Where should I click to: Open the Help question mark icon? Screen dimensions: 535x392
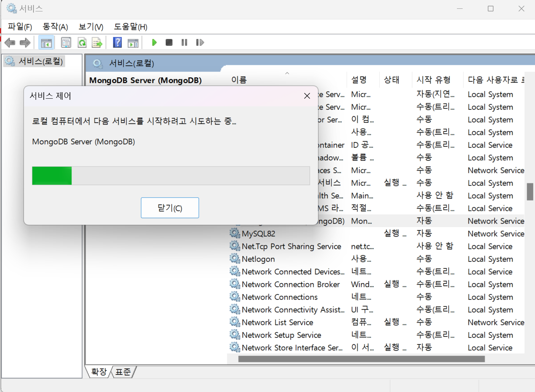118,43
